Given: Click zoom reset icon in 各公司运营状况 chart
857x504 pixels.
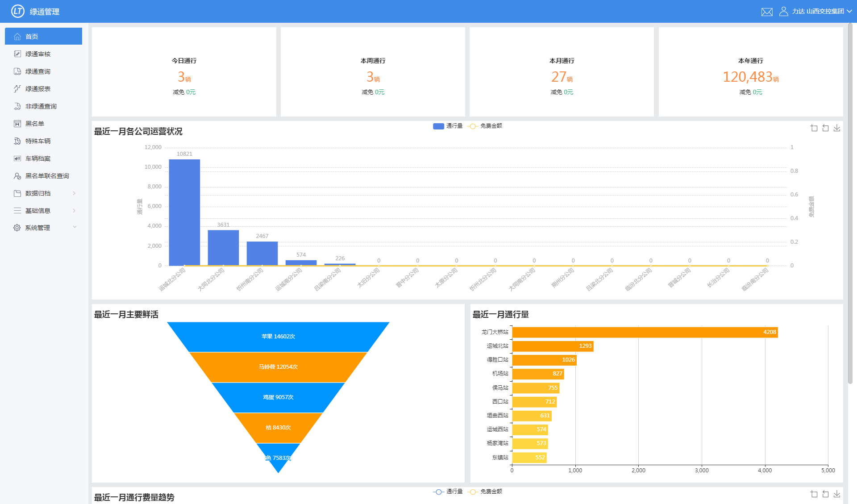Looking at the screenshot, I should click(x=825, y=128).
